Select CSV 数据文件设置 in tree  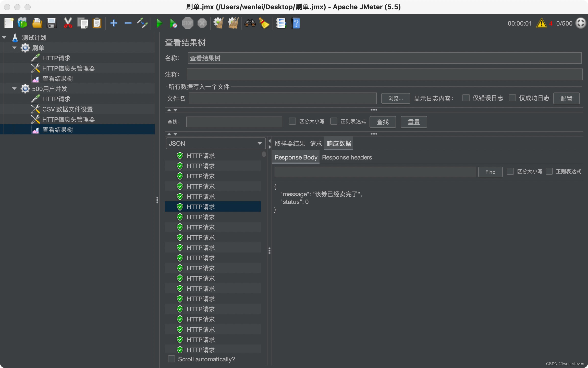click(67, 109)
